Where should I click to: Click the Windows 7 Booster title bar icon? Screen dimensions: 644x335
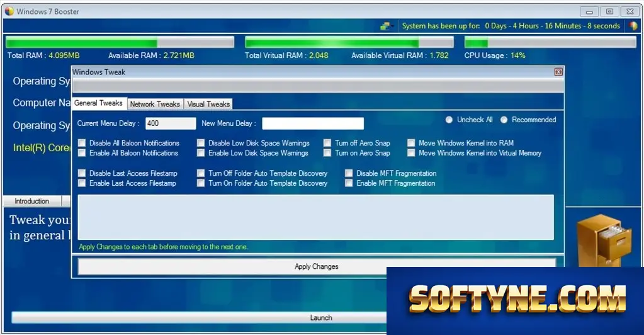tap(9, 11)
